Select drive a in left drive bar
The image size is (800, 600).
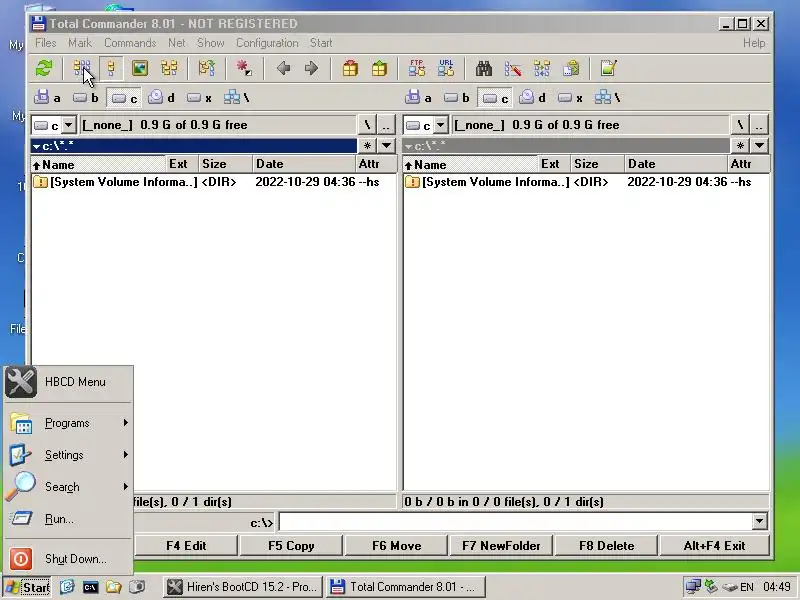pyautogui.click(x=47, y=97)
